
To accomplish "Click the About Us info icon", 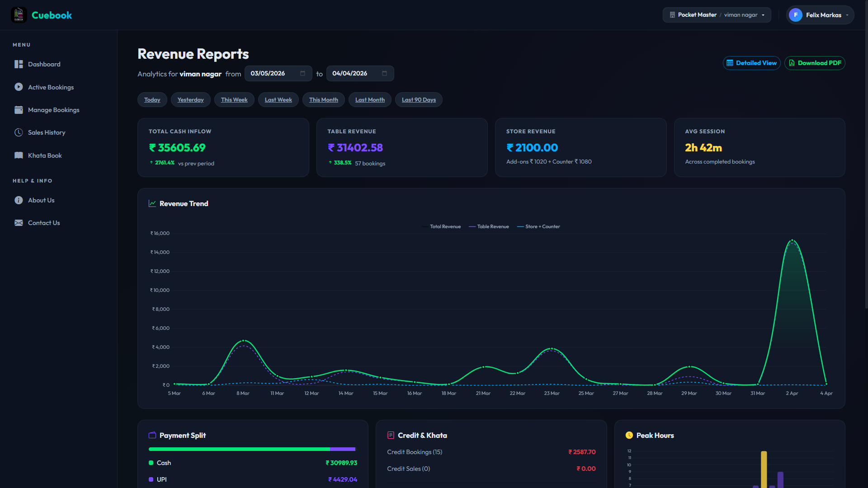I will coord(19,200).
